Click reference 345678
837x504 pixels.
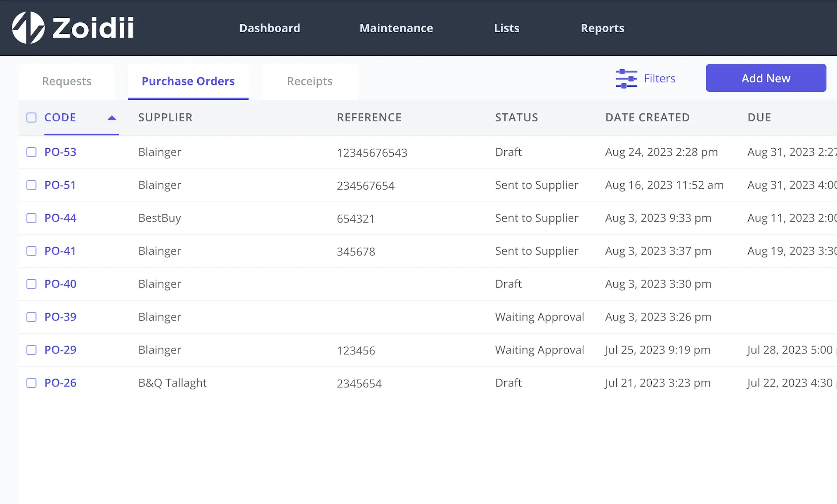tap(356, 252)
